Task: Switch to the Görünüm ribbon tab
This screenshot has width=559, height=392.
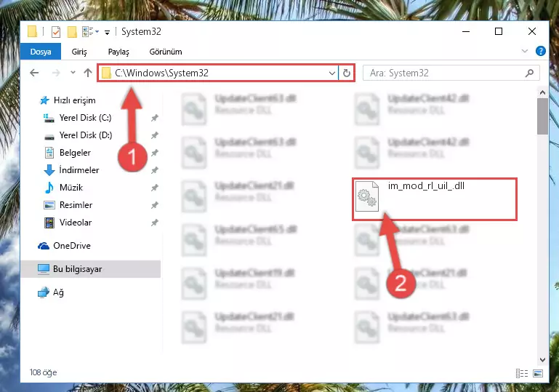Action: point(166,52)
